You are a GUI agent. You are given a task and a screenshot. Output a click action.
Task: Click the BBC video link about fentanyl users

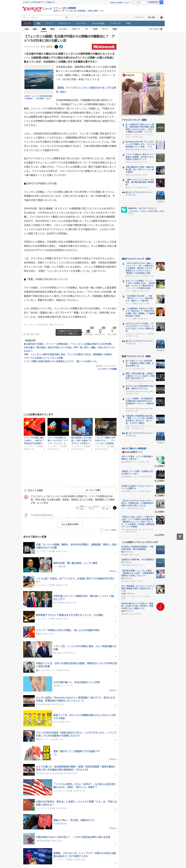[x=86, y=90]
